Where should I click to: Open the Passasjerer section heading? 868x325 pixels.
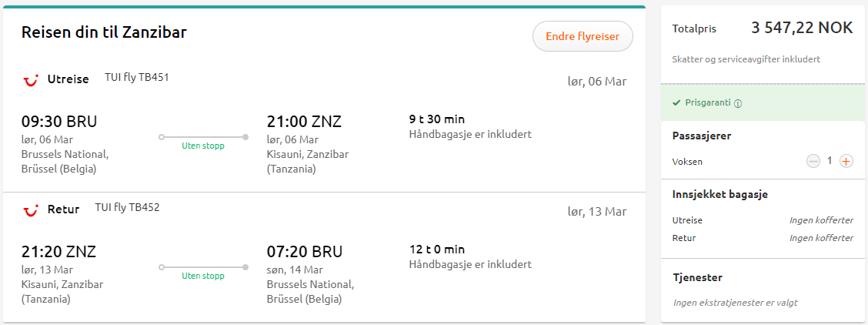point(701,136)
